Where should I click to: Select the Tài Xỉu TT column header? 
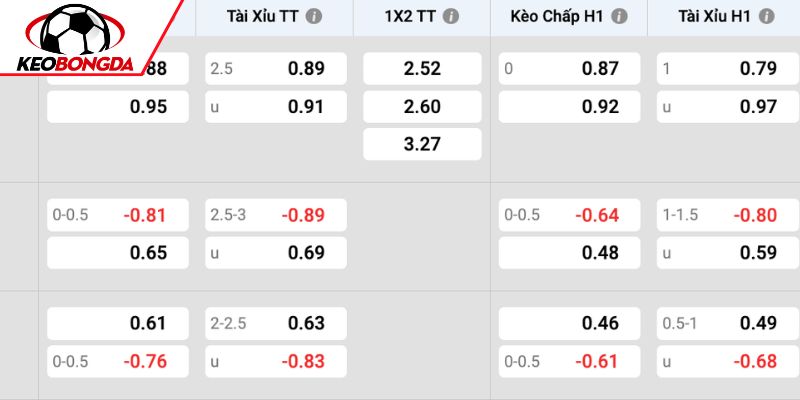coord(274,18)
